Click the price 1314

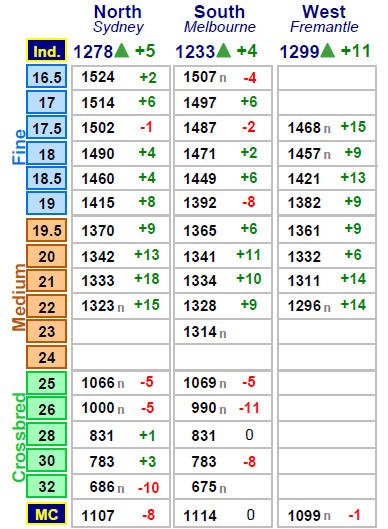tap(200, 332)
